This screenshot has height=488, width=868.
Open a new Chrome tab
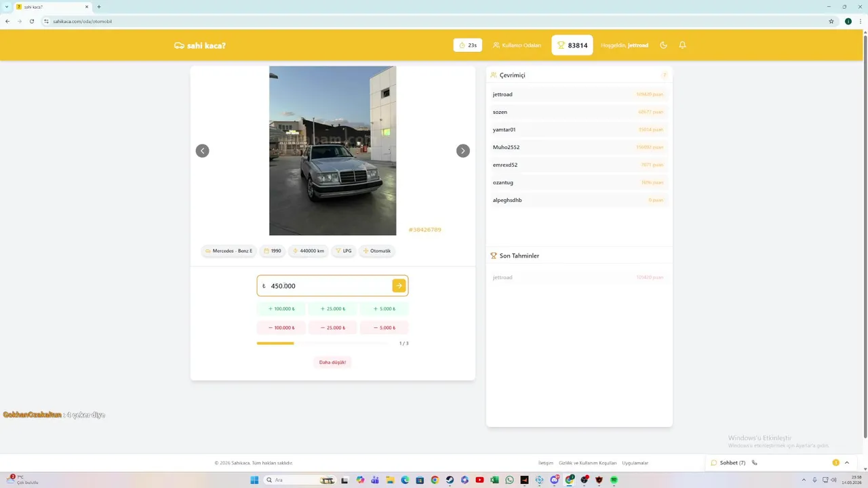click(x=99, y=7)
